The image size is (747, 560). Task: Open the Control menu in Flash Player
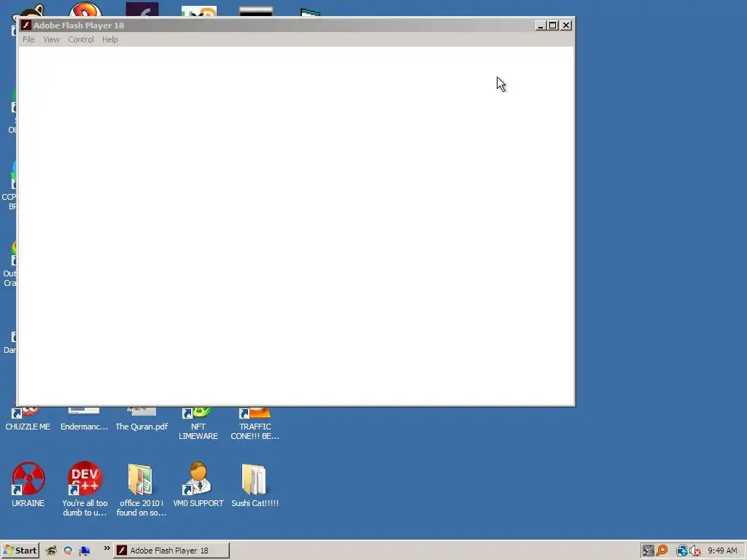click(80, 39)
